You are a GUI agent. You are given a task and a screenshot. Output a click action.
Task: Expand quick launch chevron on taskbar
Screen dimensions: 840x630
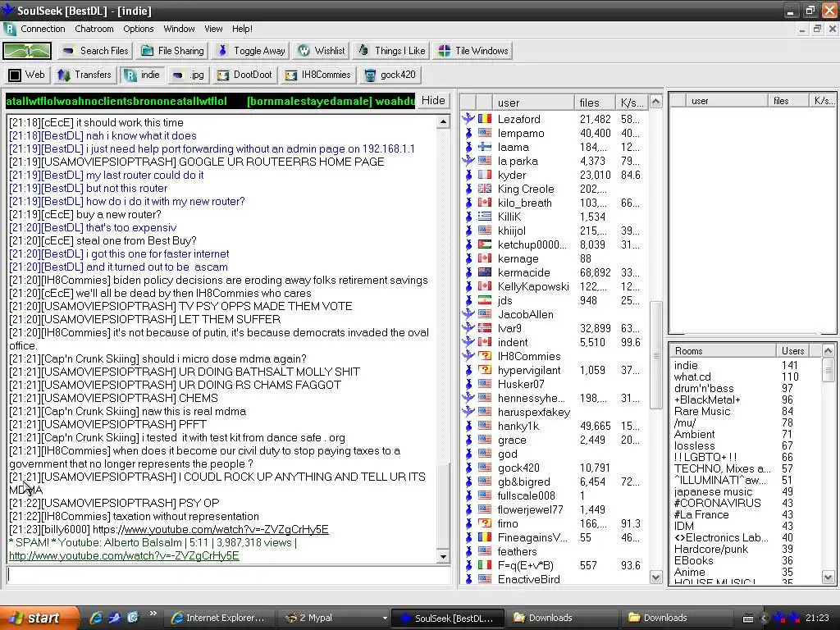[153, 614]
